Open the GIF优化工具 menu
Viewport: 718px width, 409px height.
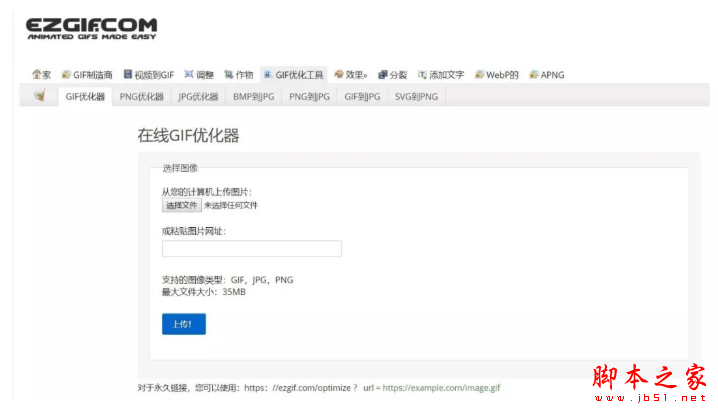294,75
